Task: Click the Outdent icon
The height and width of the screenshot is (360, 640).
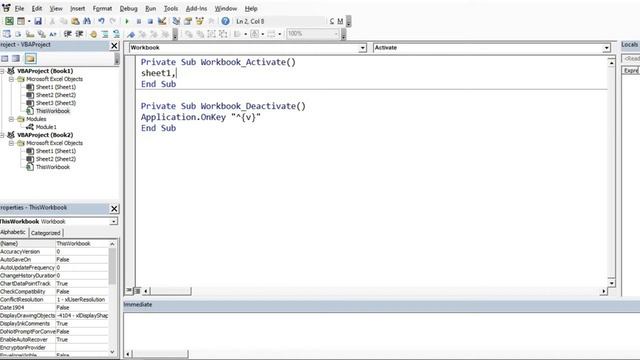Action: coord(79,34)
